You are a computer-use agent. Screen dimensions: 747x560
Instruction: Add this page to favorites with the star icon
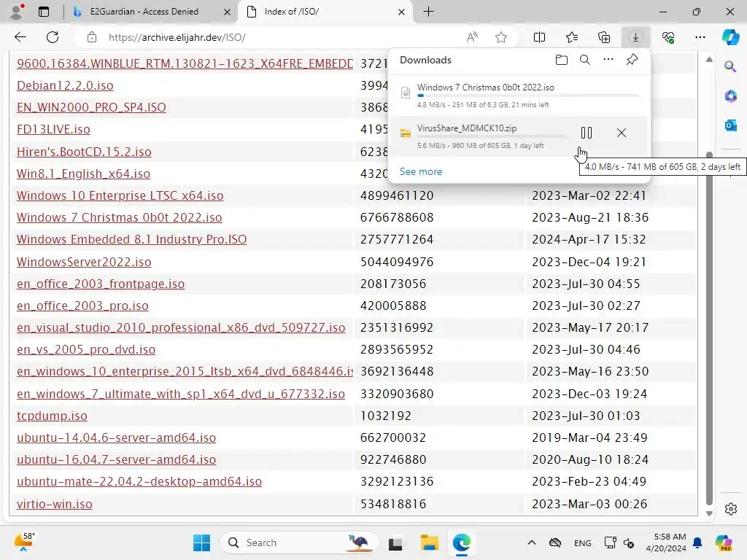(x=500, y=37)
